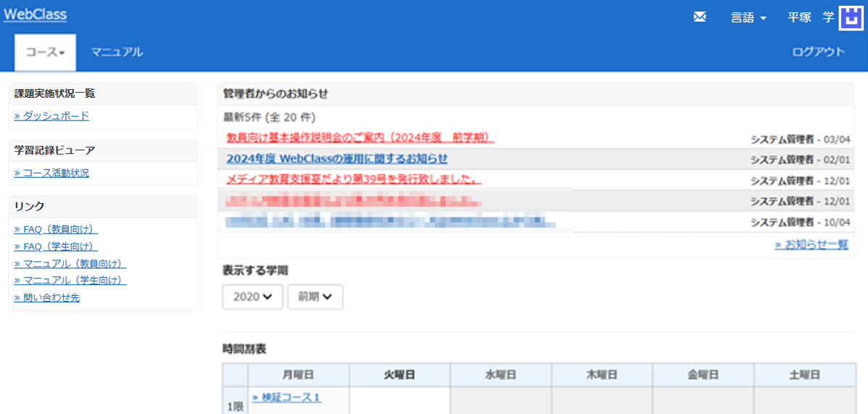Open マニュアル（教員向け）link
Screen dimensions: 868x414
(x=70, y=263)
